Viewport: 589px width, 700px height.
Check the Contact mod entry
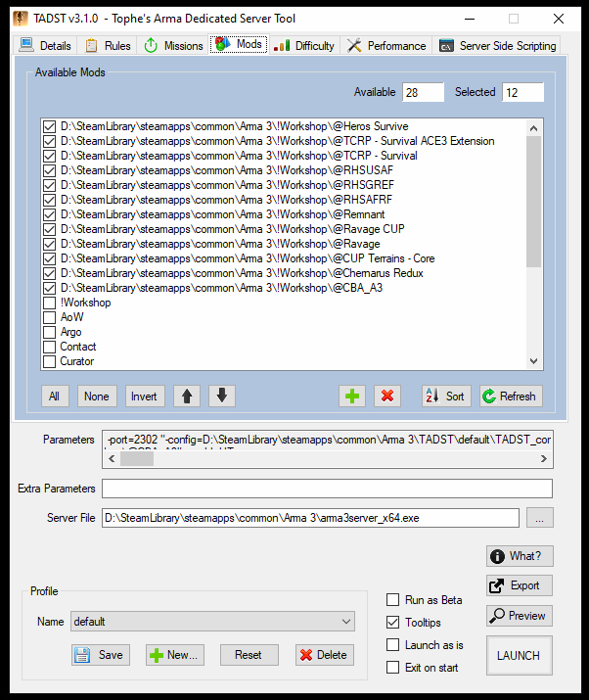coord(50,347)
